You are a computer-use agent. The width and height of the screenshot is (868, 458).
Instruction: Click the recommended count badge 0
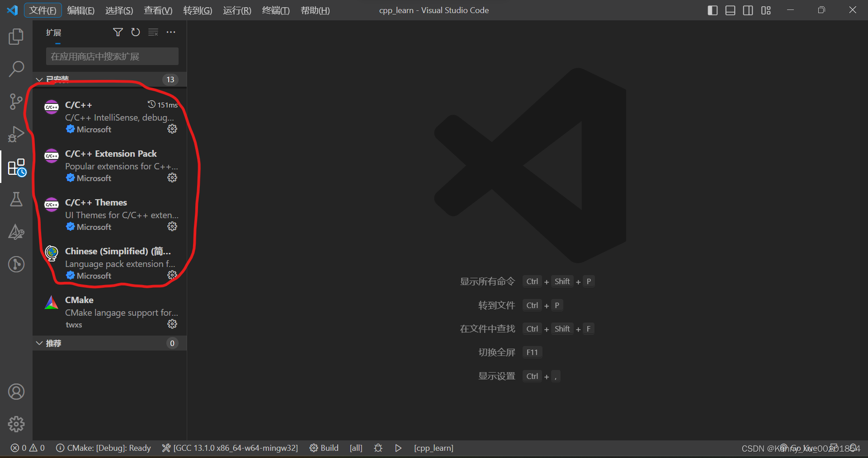172,343
